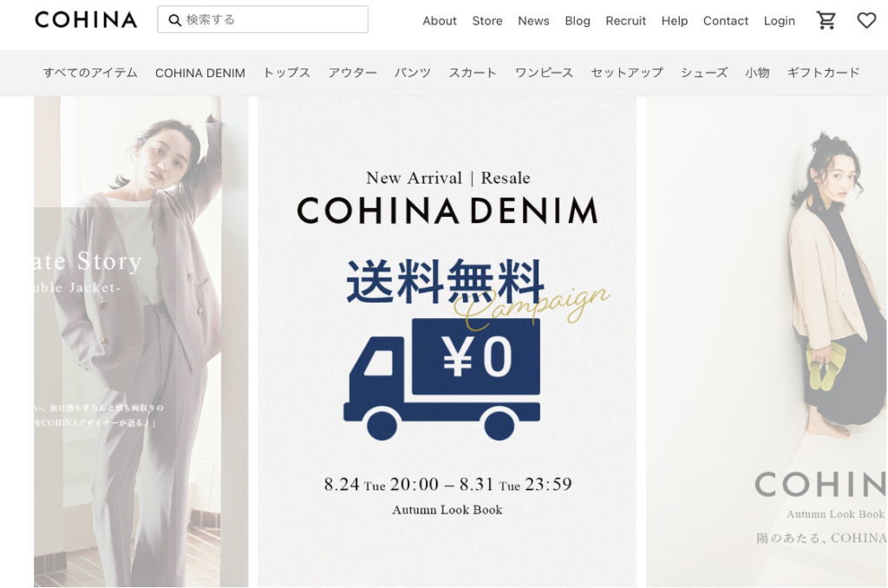
Task: Open the Help page
Action: click(675, 21)
